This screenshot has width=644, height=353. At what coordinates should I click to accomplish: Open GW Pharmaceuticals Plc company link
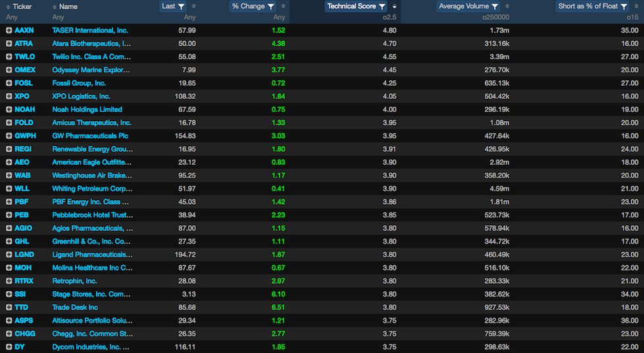click(x=90, y=136)
